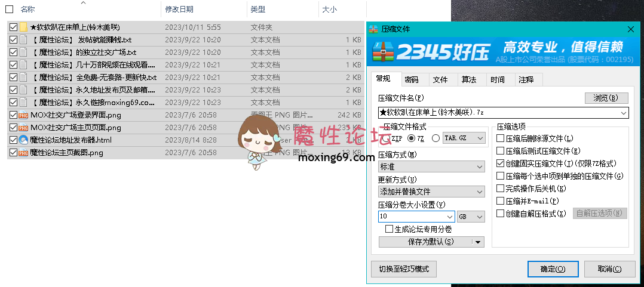Click the file icon of 永久链接moxing69 document

point(23,103)
